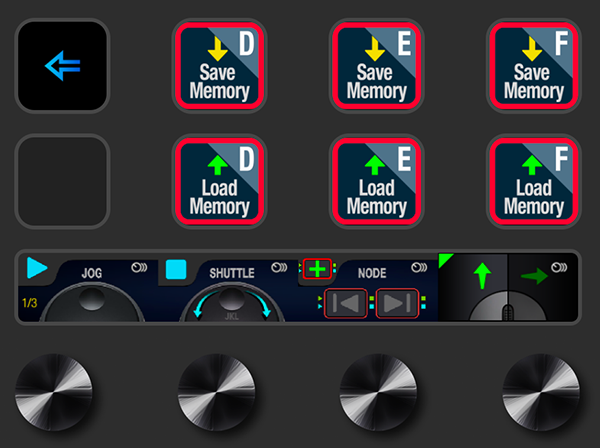Click the SHUTTLE JKL dial

click(x=232, y=302)
